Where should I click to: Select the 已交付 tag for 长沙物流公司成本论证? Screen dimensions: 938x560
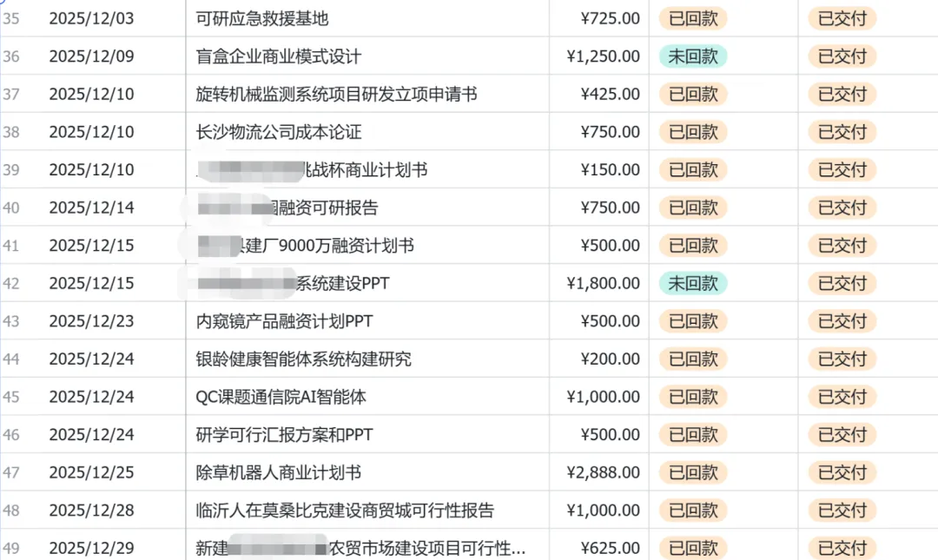[x=842, y=132]
